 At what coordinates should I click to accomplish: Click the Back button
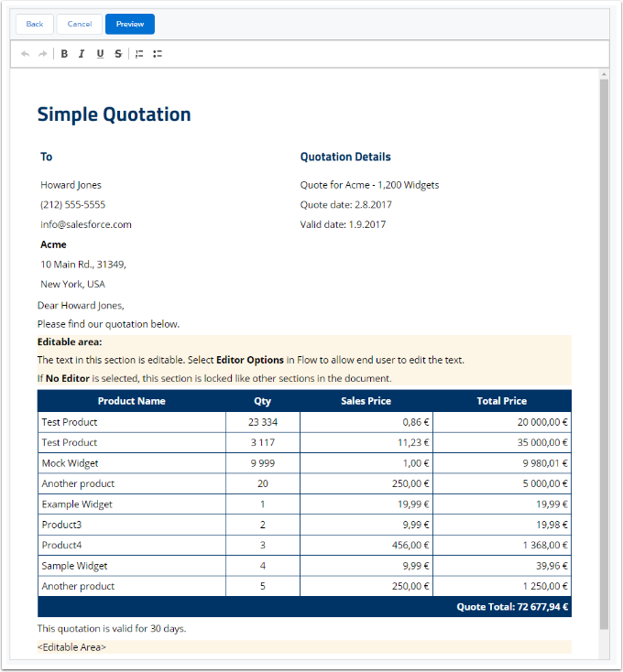[x=34, y=24]
